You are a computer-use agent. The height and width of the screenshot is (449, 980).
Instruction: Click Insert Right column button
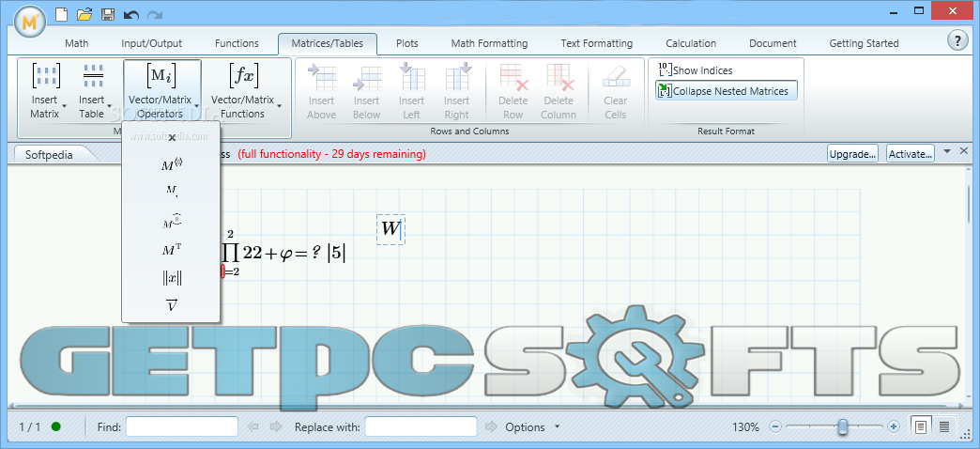point(457,91)
